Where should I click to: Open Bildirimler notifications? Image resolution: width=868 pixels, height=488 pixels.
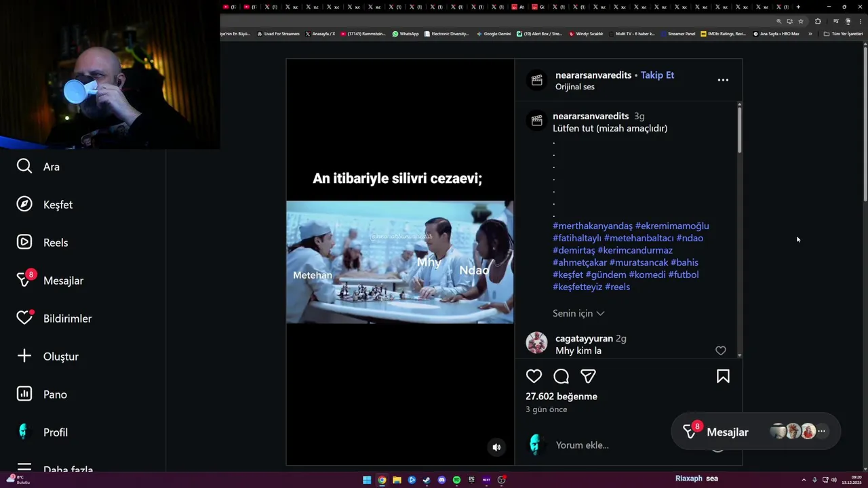tap(54, 319)
